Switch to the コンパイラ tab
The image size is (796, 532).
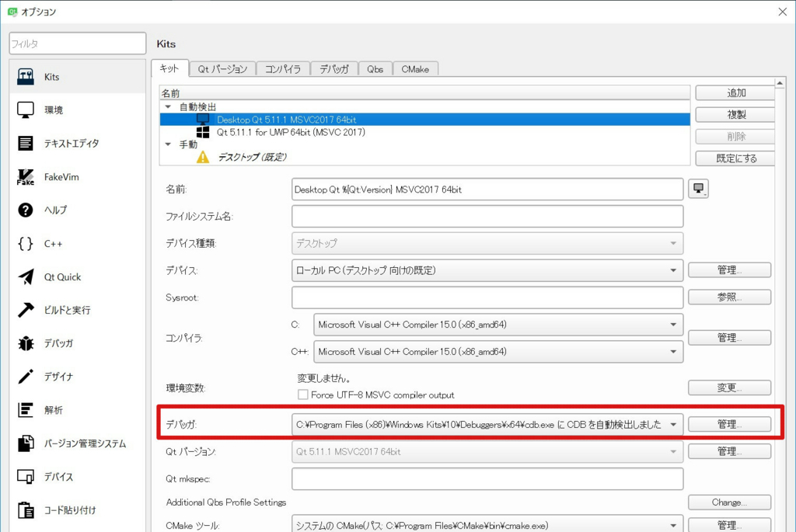click(x=283, y=69)
